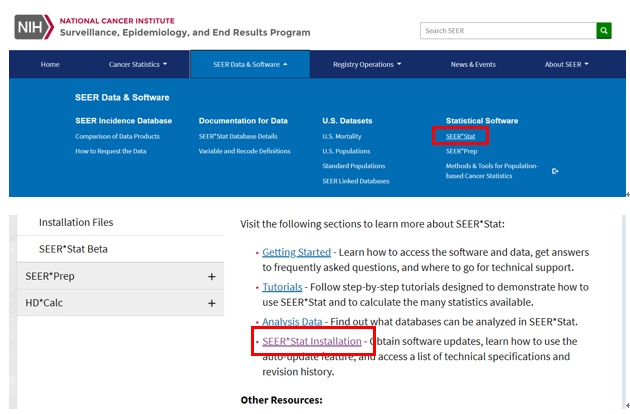
Task: Click the green search magnifier button
Action: click(x=604, y=31)
